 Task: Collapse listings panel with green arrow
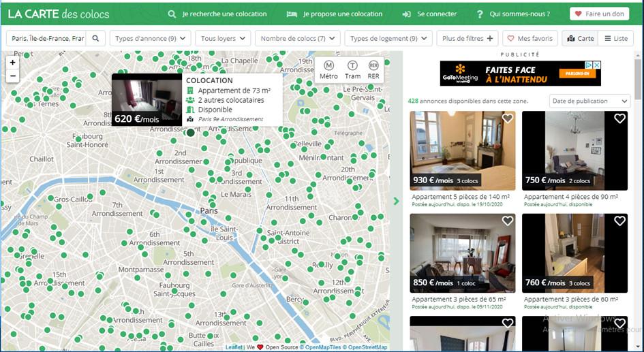click(x=397, y=201)
